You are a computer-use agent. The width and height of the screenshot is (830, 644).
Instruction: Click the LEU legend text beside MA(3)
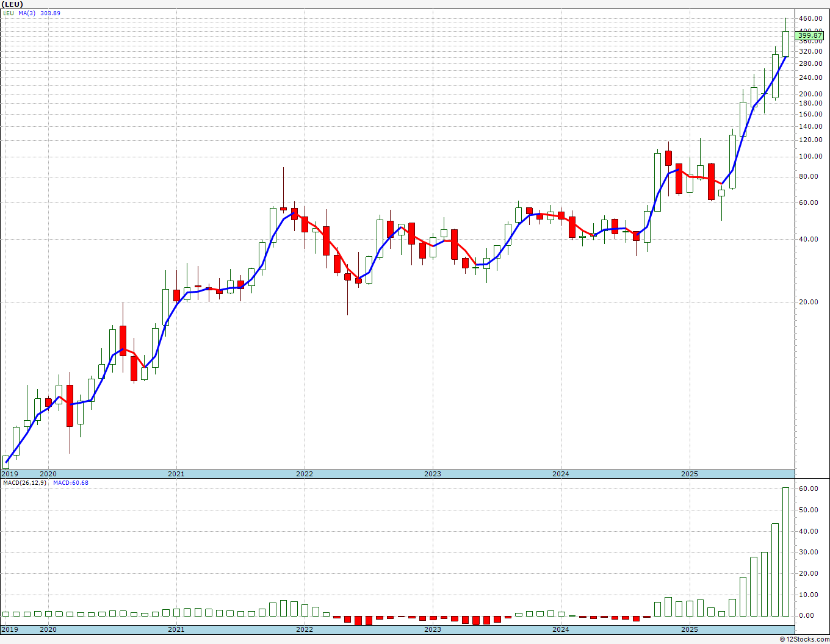click(9, 13)
